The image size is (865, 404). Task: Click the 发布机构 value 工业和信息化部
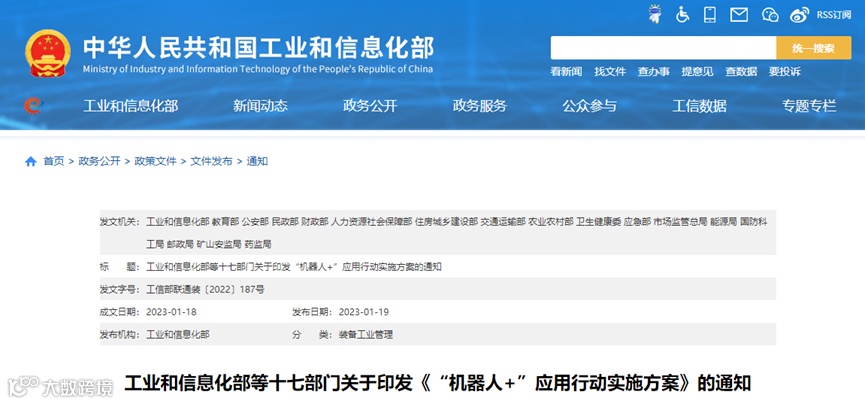tap(178, 334)
